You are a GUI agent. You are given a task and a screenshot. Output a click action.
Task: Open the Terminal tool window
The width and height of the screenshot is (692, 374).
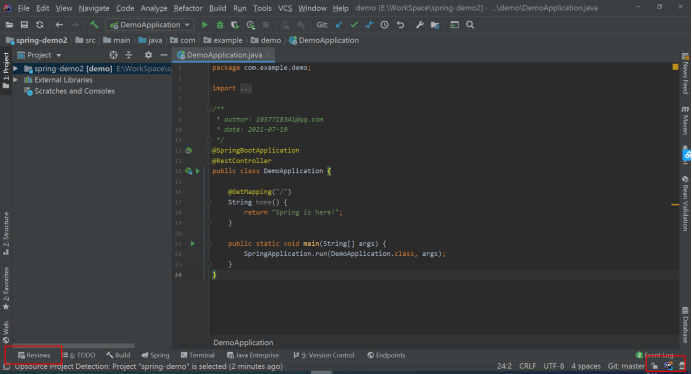click(x=198, y=355)
